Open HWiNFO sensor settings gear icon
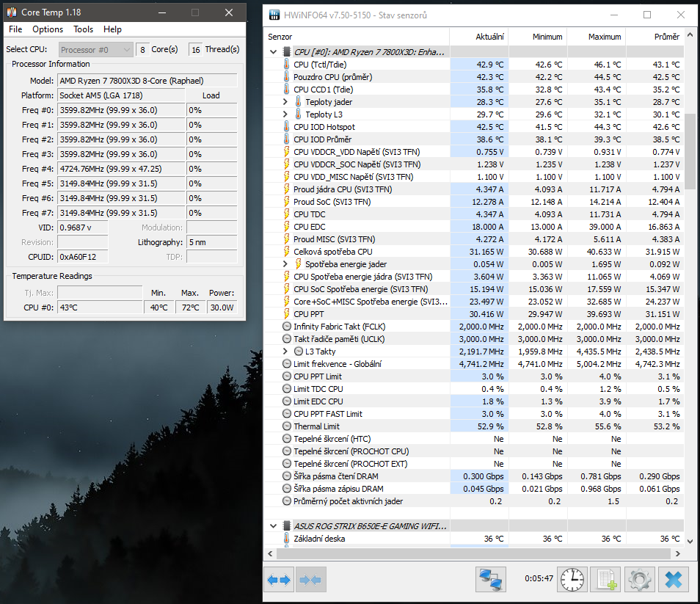The height and width of the screenshot is (604, 700). tap(639, 580)
